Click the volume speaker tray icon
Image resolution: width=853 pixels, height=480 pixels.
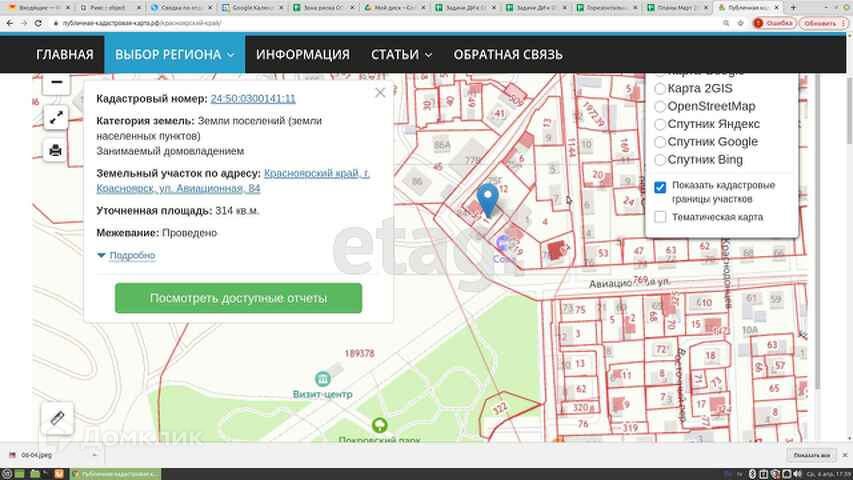click(x=796, y=474)
